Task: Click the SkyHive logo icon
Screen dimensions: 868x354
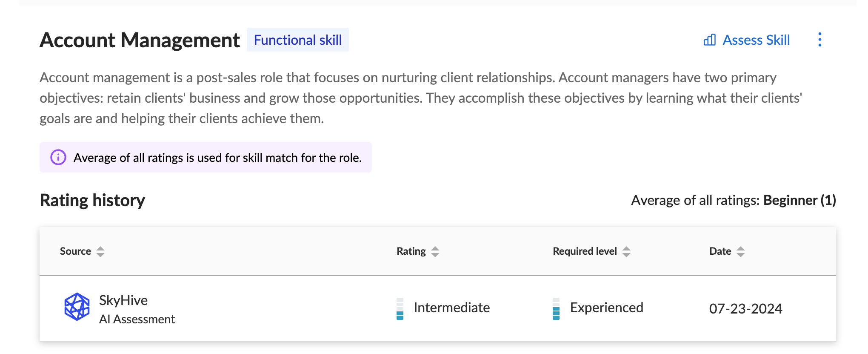Action: pyautogui.click(x=77, y=307)
